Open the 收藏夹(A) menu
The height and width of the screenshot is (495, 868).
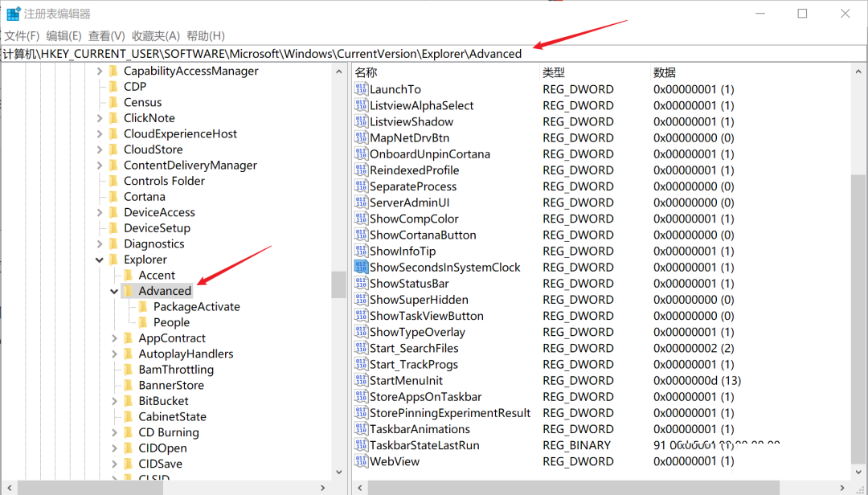[156, 35]
